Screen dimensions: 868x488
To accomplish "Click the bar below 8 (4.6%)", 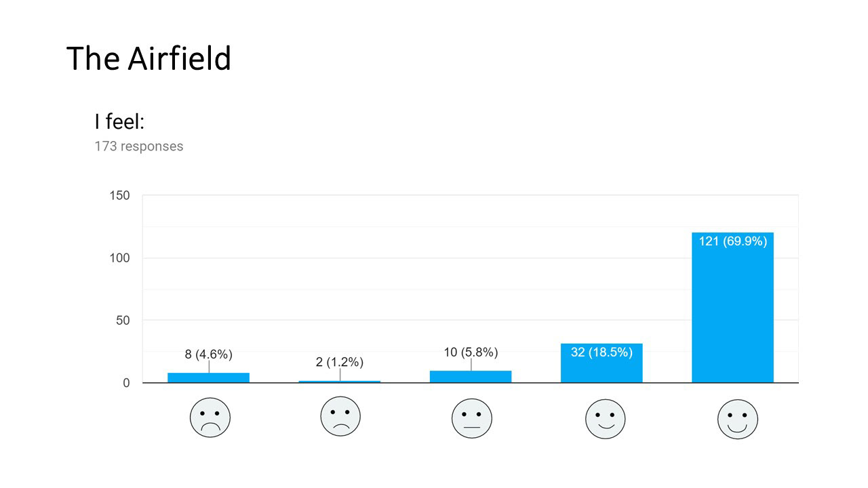I will 209,378.
